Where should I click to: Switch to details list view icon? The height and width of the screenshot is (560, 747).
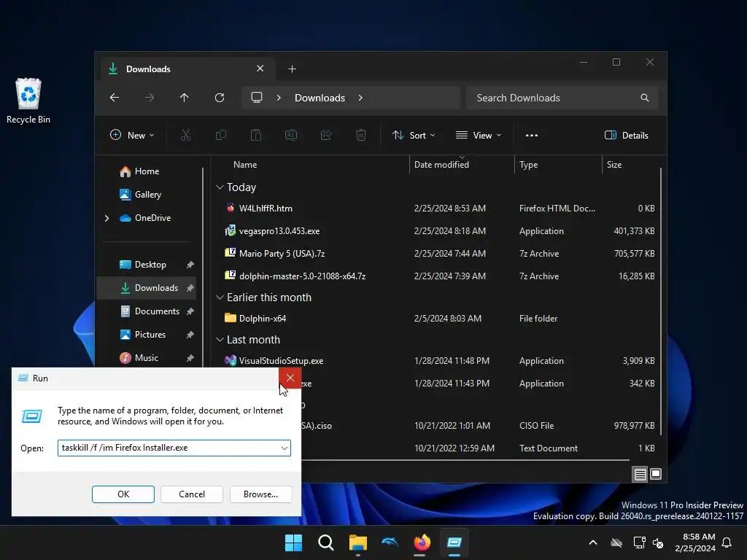tap(640, 474)
